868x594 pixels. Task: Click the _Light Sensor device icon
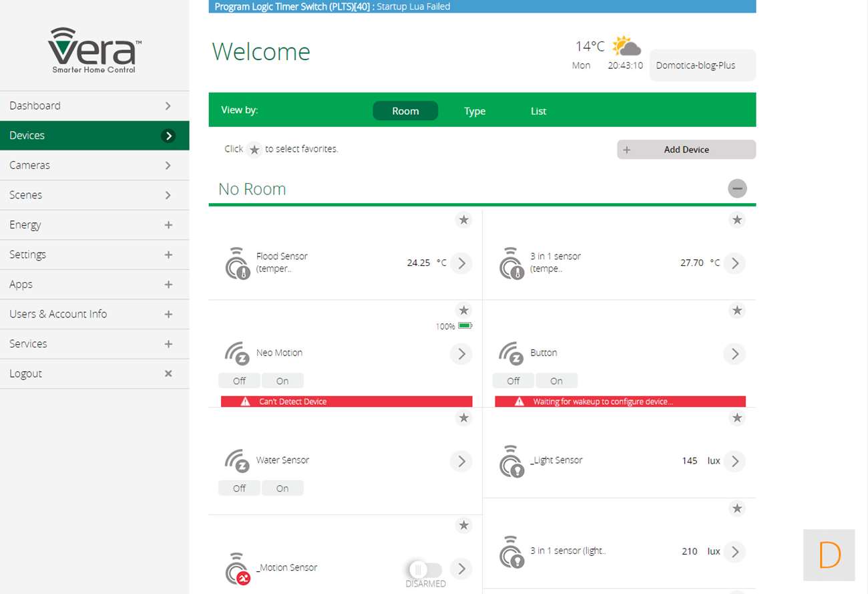[511, 462]
